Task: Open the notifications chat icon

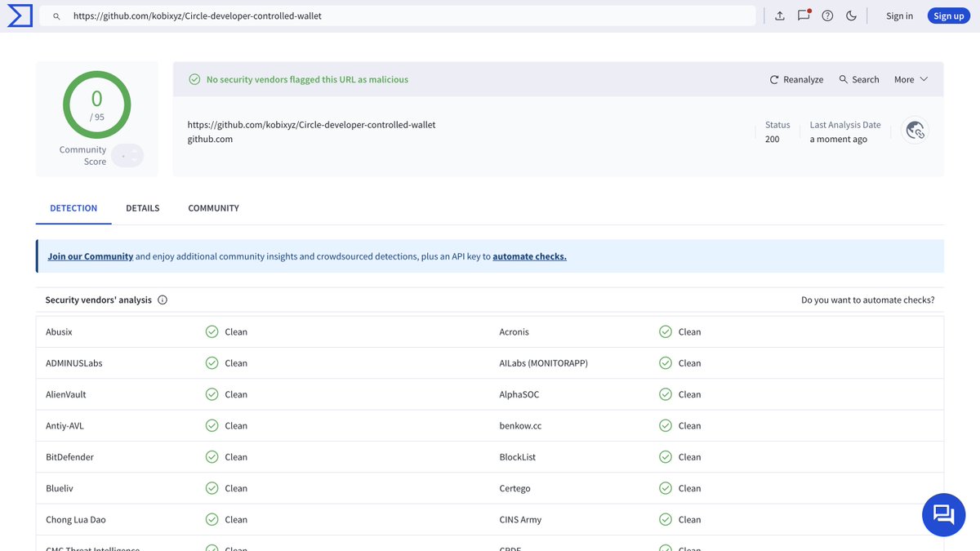Action: [x=804, y=16]
